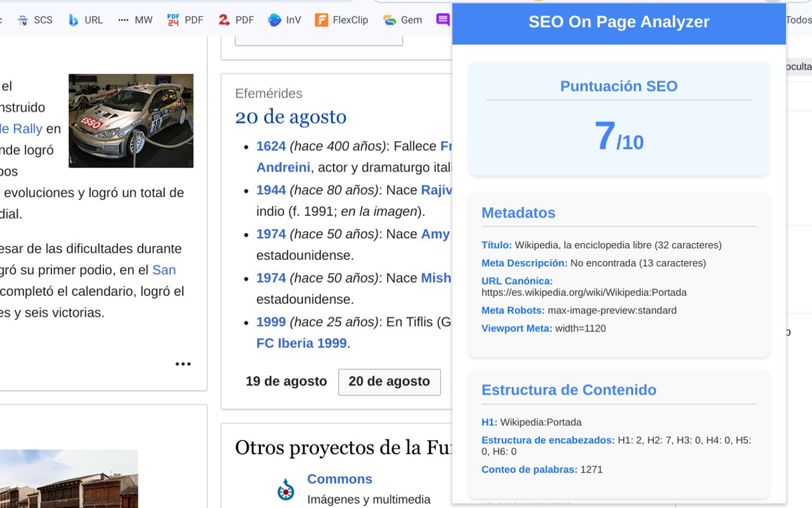Image resolution: width=812 pixels, height=508 pixels.
Task: Open the Commons project link
Action: pyautogui.click(x=339, y=479)
